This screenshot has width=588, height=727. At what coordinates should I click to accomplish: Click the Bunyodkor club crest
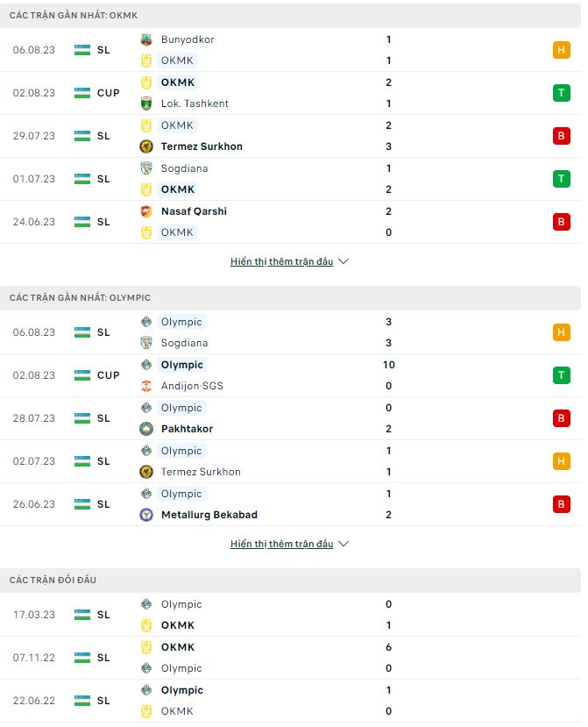(x=145, y=39)
